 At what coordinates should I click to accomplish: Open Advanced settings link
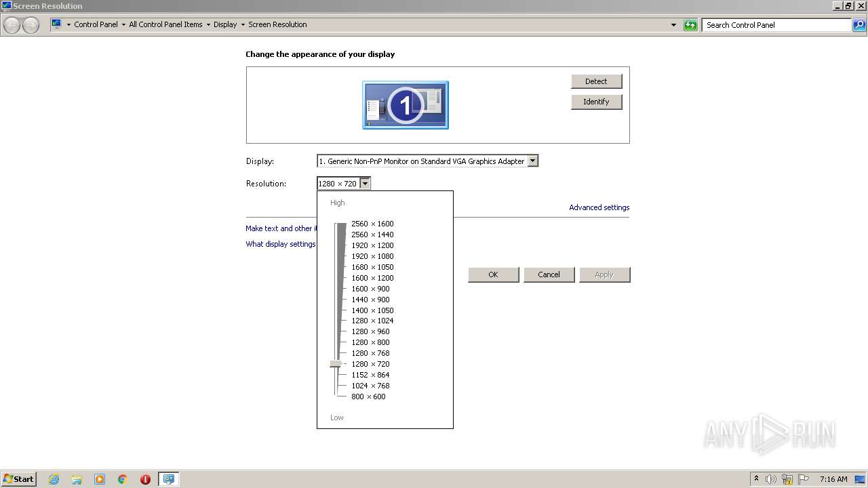[599, 207]
